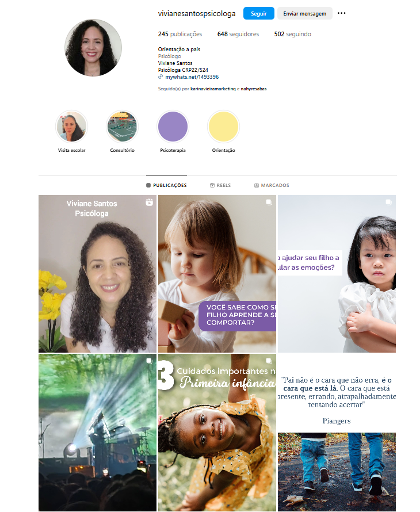Open the concert stage post thumbnail
This screenshot has width=420, height=512.
pos(97,433)
